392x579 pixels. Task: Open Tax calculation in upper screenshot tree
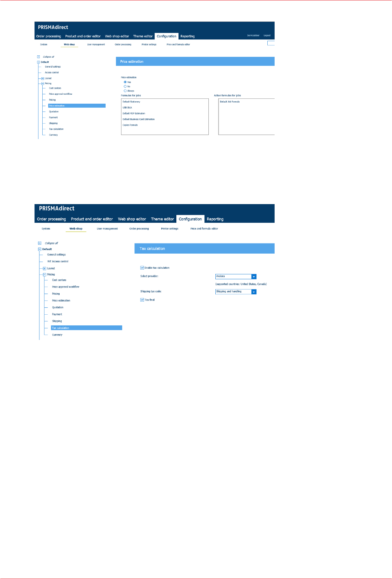(56, 129)
